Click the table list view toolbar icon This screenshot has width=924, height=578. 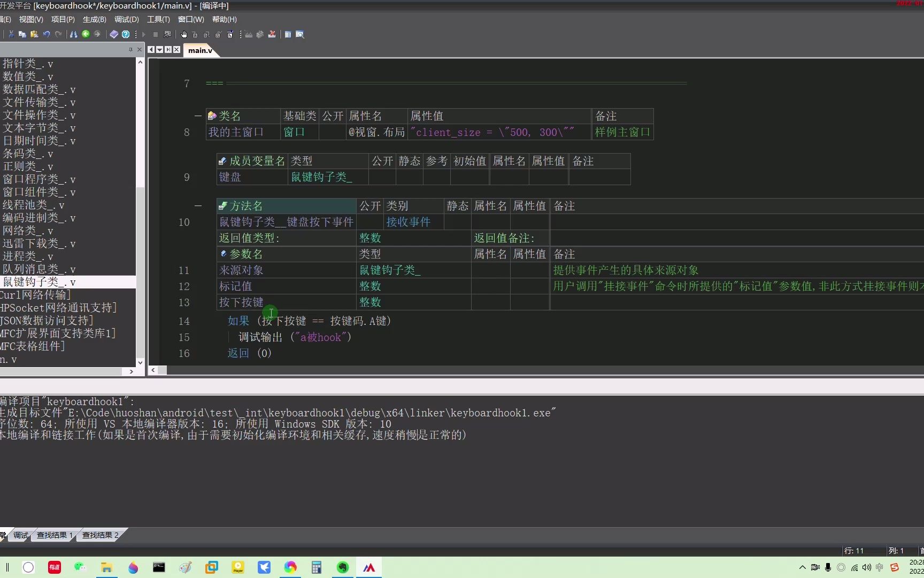click(288, 34)
